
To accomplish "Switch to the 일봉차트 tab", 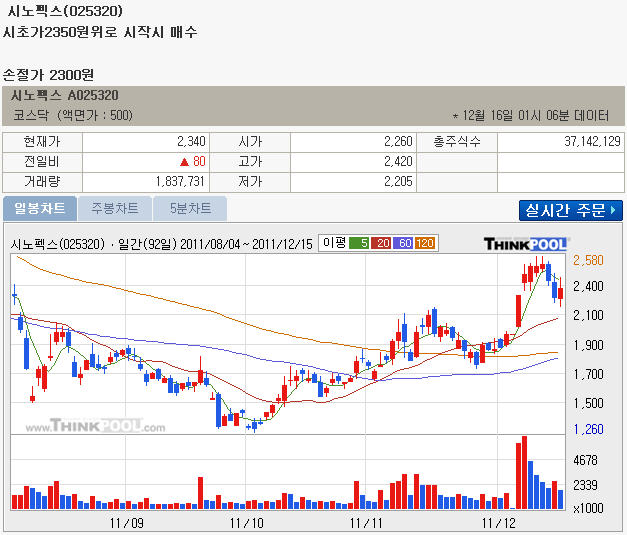I will [x=40, y=208].
